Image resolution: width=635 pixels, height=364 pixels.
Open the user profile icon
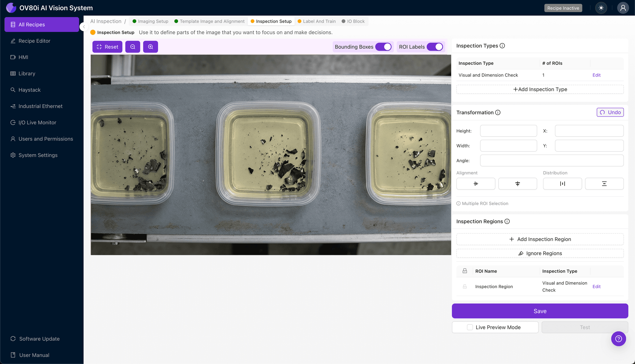tap(623, 8)
